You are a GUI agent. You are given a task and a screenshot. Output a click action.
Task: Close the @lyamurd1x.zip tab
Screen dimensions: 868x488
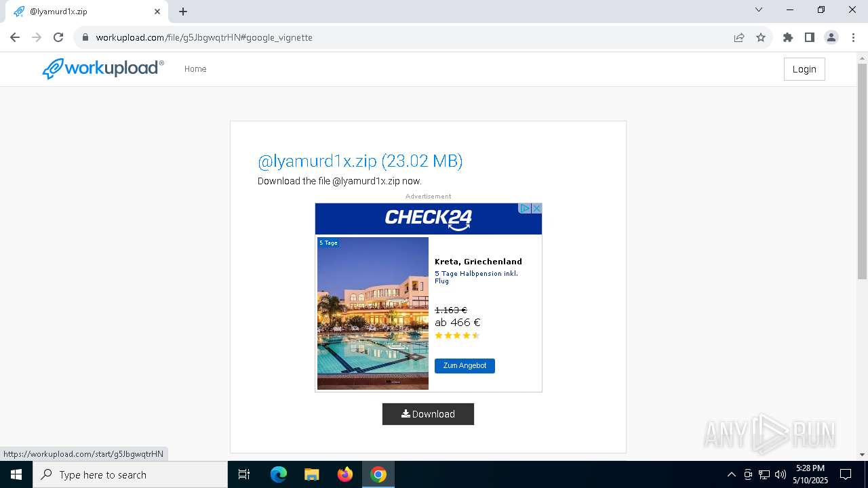coord(157,12)
